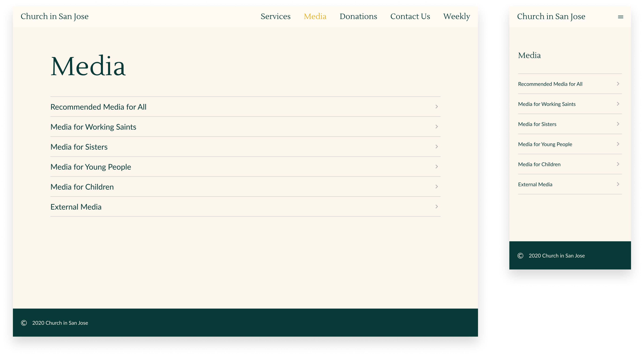The image size is (644, 356).
Task: Click chevron next to desktop Media for Working Saints
Action: tap(437, 127)
